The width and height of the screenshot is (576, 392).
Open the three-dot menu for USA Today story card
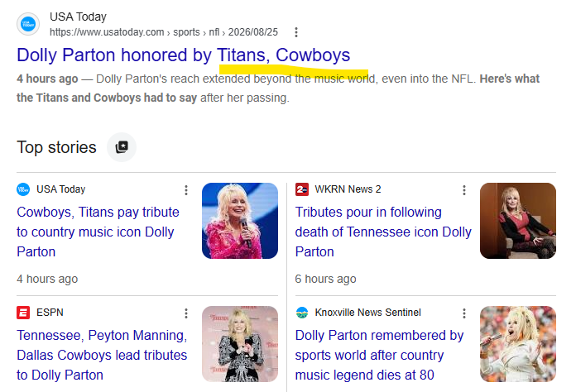click(186, 189)
